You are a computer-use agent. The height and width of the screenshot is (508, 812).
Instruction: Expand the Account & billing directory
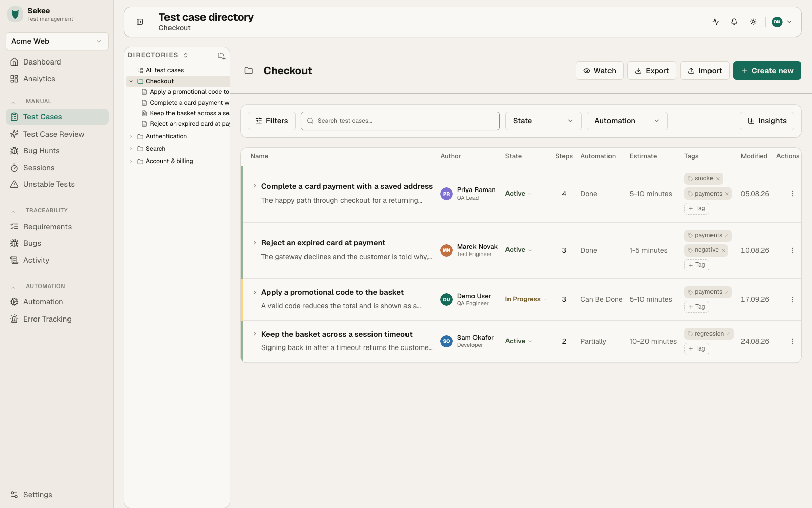pos(131,162)
